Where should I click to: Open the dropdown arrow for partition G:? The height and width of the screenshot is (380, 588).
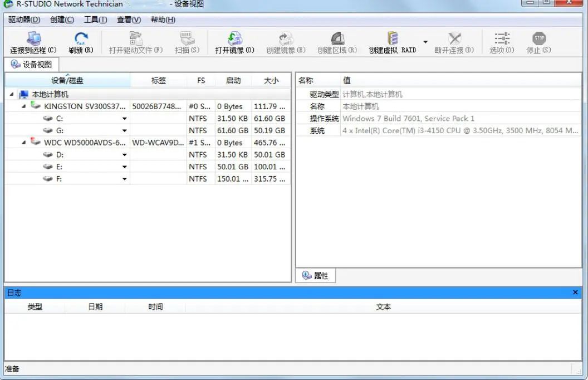click(125, 130)
